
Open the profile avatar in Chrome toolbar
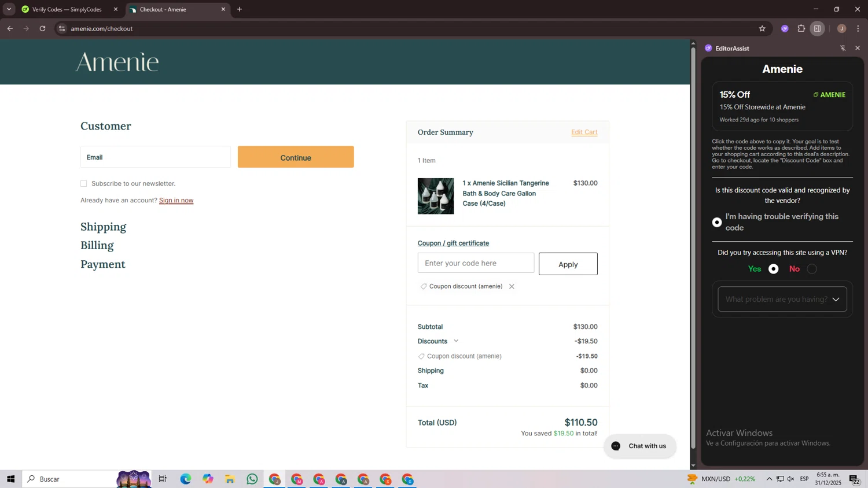point(841,28)
